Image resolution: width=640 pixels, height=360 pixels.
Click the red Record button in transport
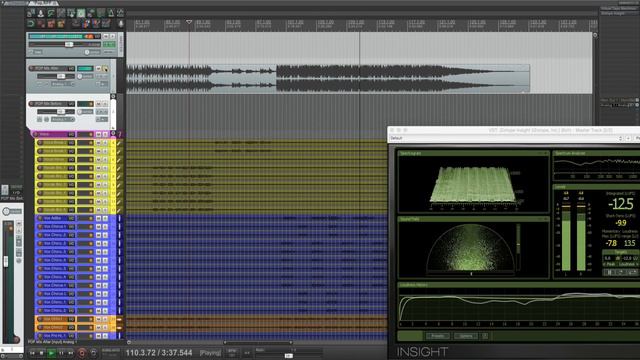pyautogui.click(x=82, y=353)
